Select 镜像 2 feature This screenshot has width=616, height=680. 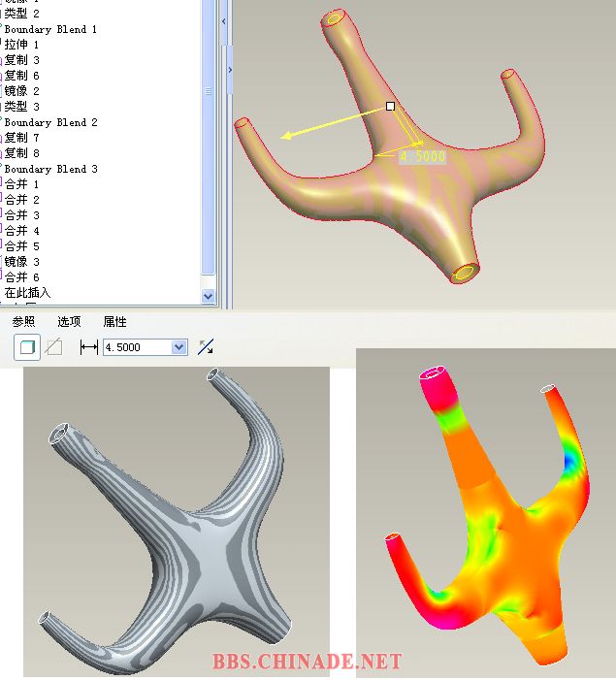tap(21, 91)
